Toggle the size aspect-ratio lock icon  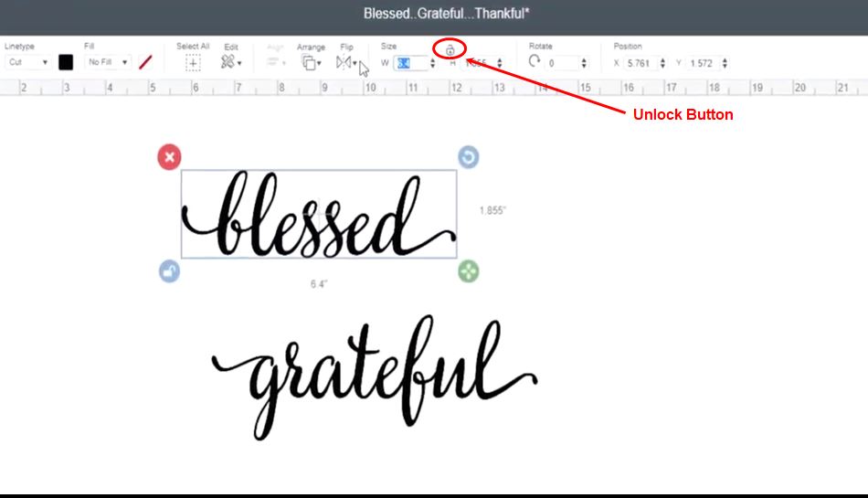pos(450,50)
